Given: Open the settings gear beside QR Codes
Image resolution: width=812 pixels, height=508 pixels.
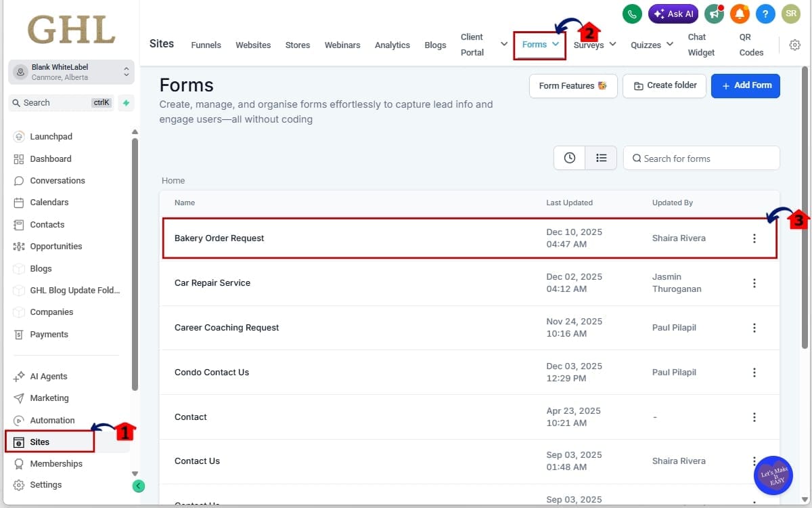Looking at the screenshot, I should click(x=795, y=45).
